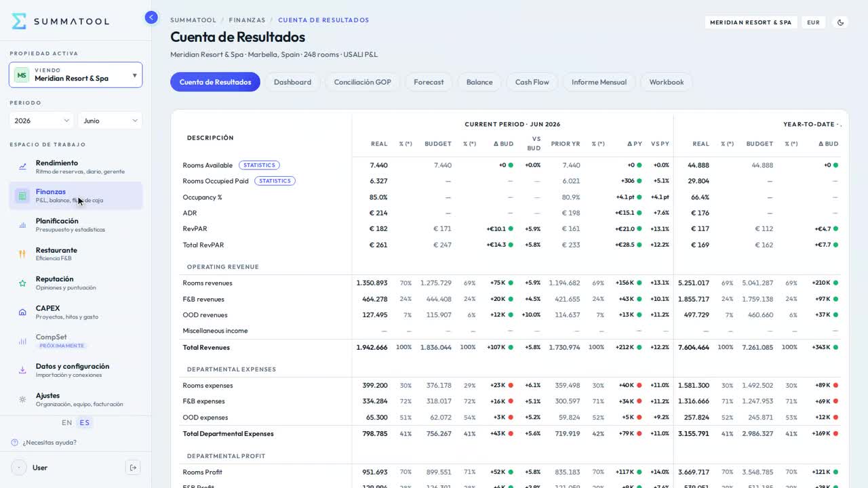Open the Cash Flow tab
This screenshot has width=868, height=488.
[x=532, y=82]
